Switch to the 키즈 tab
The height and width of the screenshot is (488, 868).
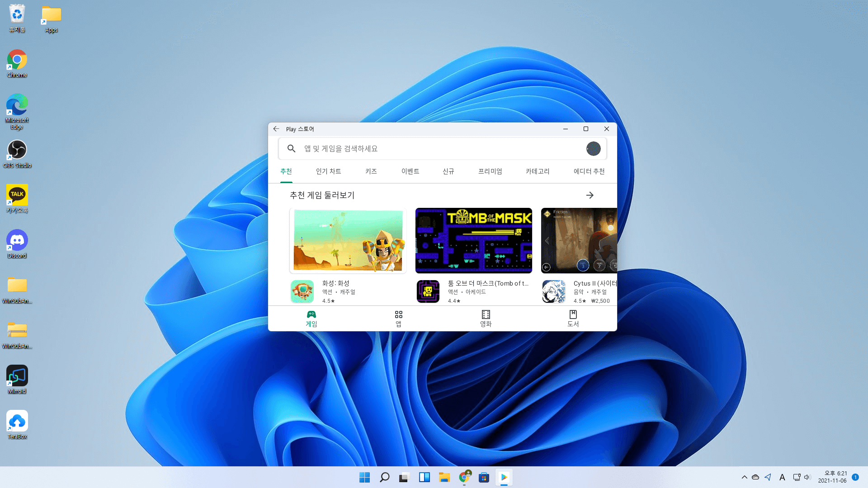tap(371, 171)
